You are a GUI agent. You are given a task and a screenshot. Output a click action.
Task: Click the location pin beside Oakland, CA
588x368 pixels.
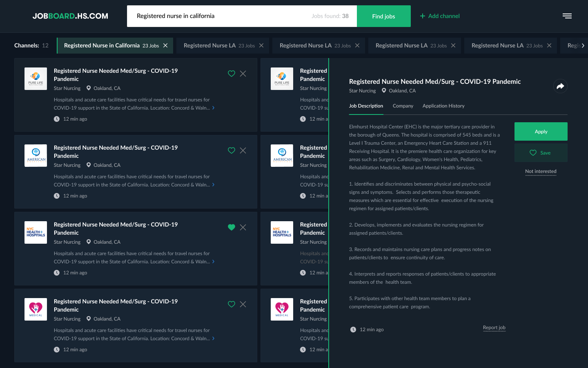click(x=88, y=88)
